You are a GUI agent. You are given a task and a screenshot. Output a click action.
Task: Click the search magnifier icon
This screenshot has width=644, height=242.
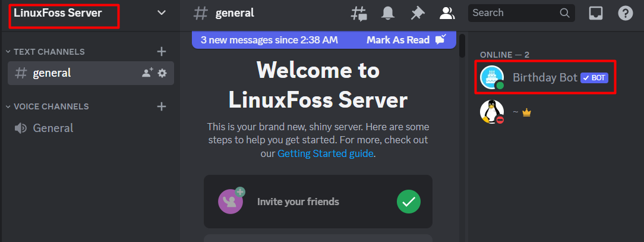[x=564, y=12]
